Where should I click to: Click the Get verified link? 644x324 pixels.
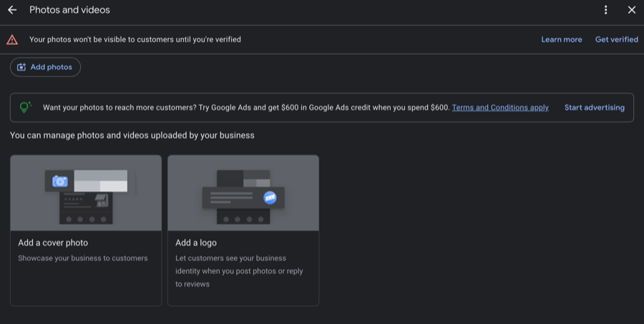[x=616, y=40]
